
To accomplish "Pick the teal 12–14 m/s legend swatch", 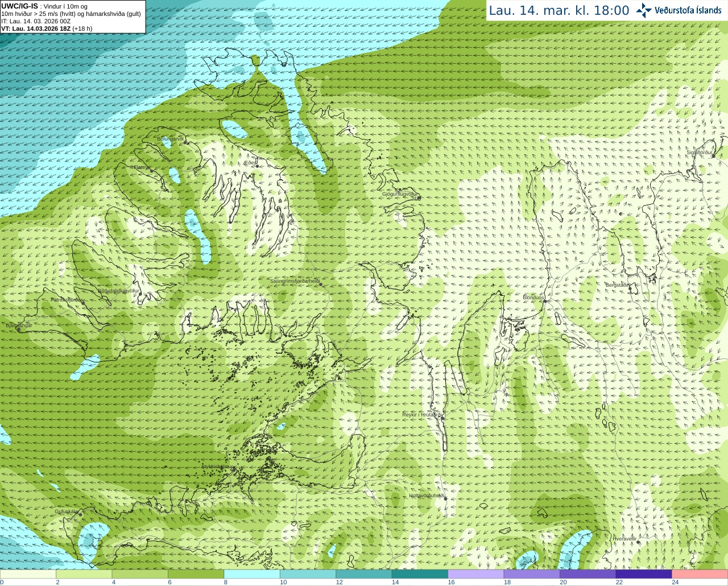I will (x=364, y=574).
